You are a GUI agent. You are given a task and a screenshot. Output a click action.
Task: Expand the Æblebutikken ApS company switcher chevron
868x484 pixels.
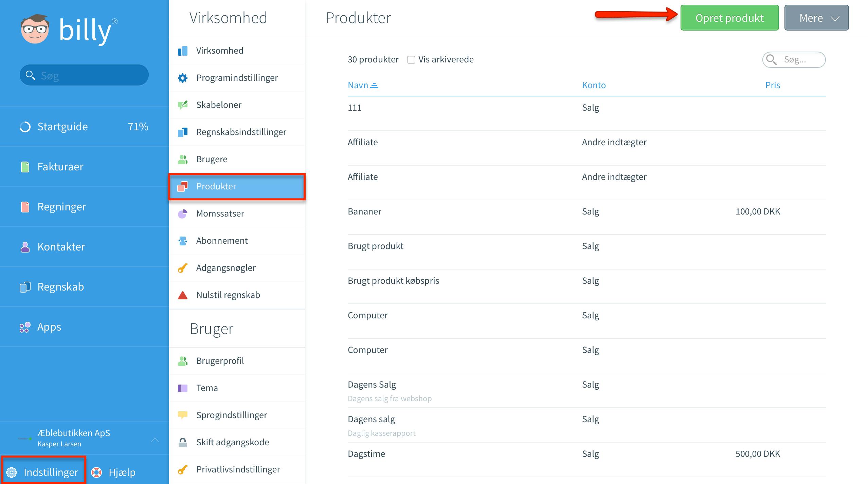coord(155,440)
